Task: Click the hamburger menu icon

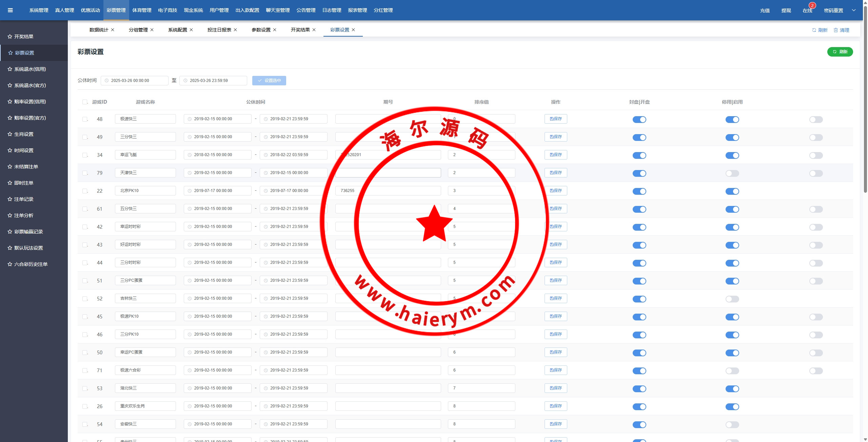Action: (x=10, y=10)
